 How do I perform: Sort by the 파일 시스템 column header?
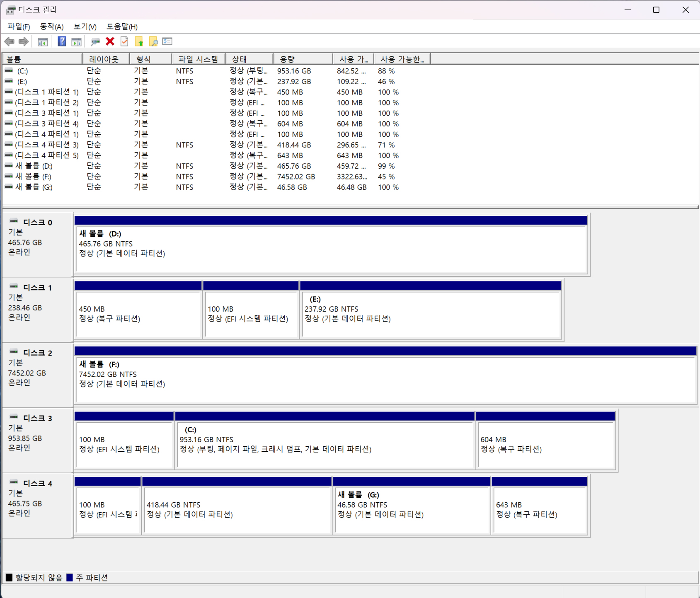click(x=199, y=59)
